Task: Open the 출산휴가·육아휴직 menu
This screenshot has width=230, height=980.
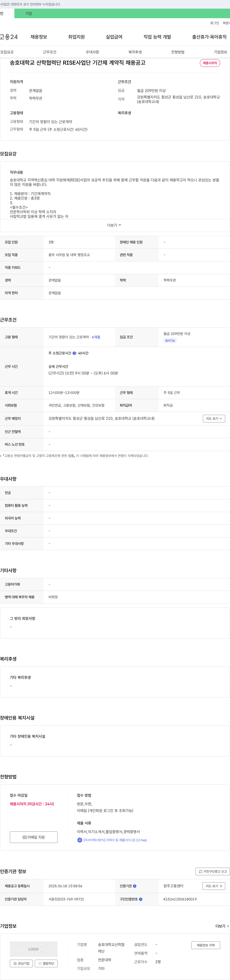Action: tap(209, 37)
